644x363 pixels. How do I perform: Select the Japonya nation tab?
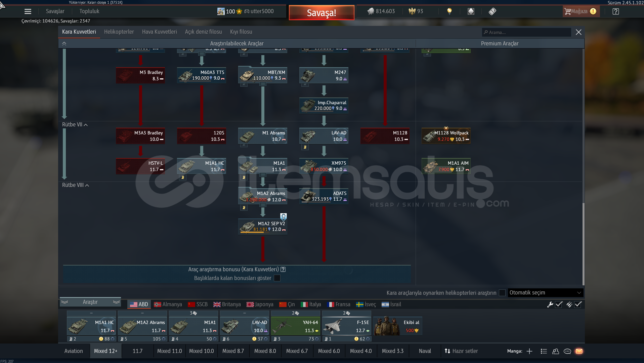(260, 305)
